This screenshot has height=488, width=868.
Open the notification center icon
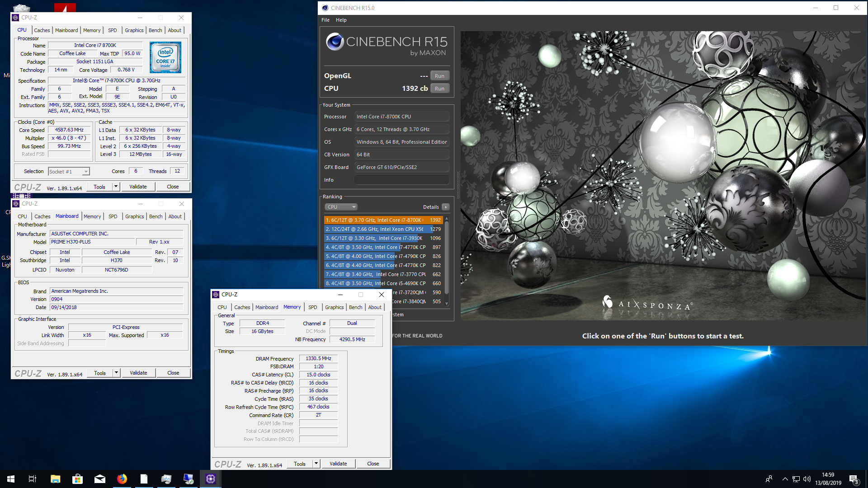pos(854,479)
